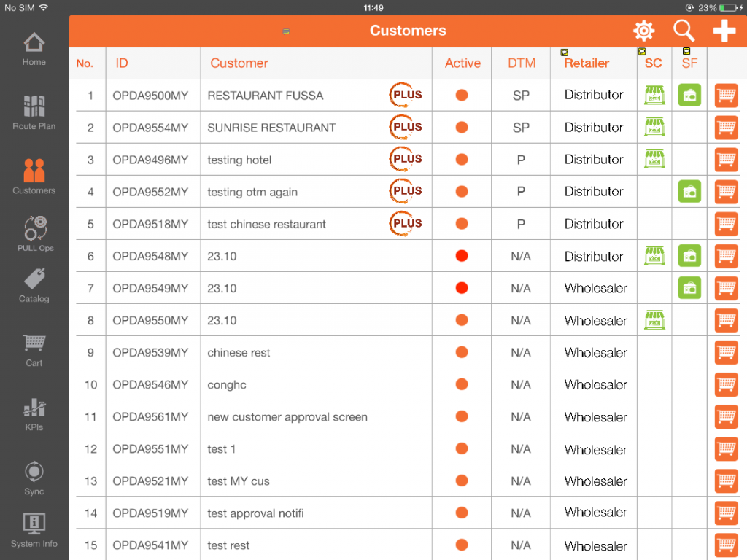This screenshot has height=560, width=747.
Task: Sort by Retailer column header
Action: [587, 63]
